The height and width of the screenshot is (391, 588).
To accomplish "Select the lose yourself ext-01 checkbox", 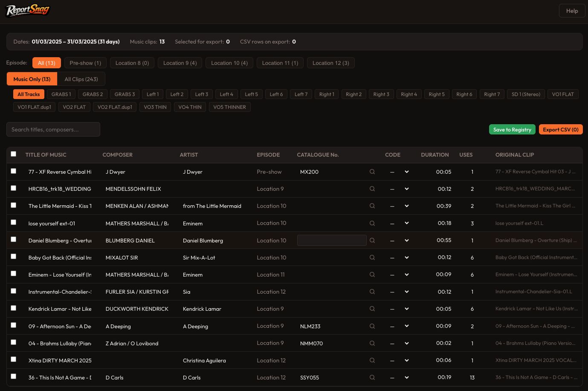I will 14,222.
